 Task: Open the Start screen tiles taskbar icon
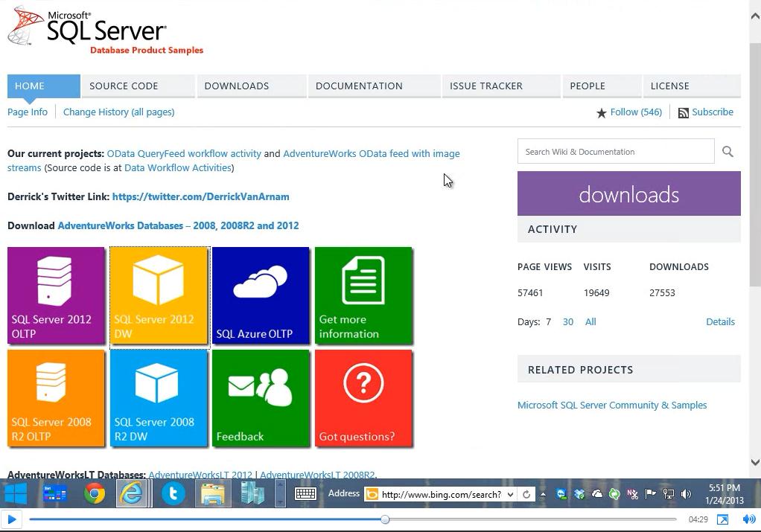(55, 494)
